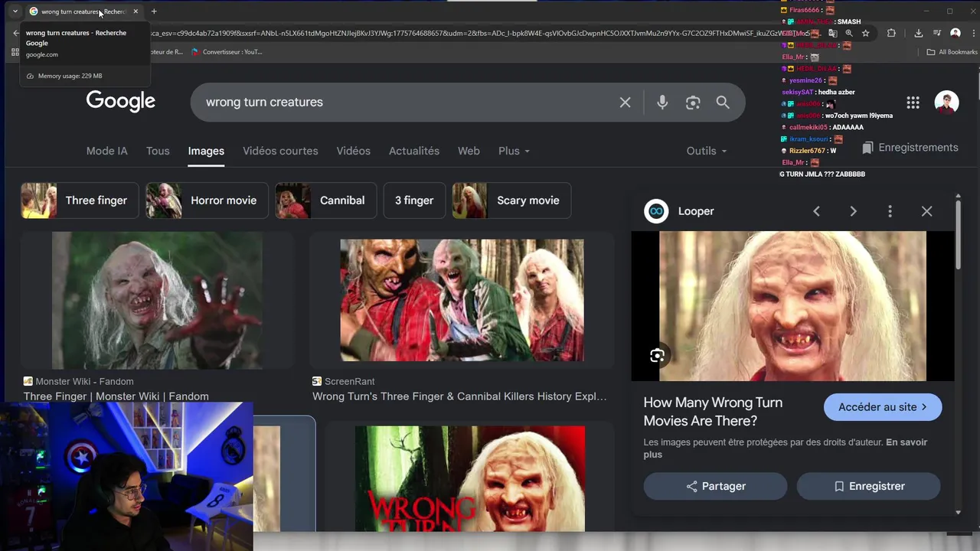Open Chrome profile avatar in toolbar
Image resolution: width=980 pixels, height=551 pixels.
(x=955, y=34)
